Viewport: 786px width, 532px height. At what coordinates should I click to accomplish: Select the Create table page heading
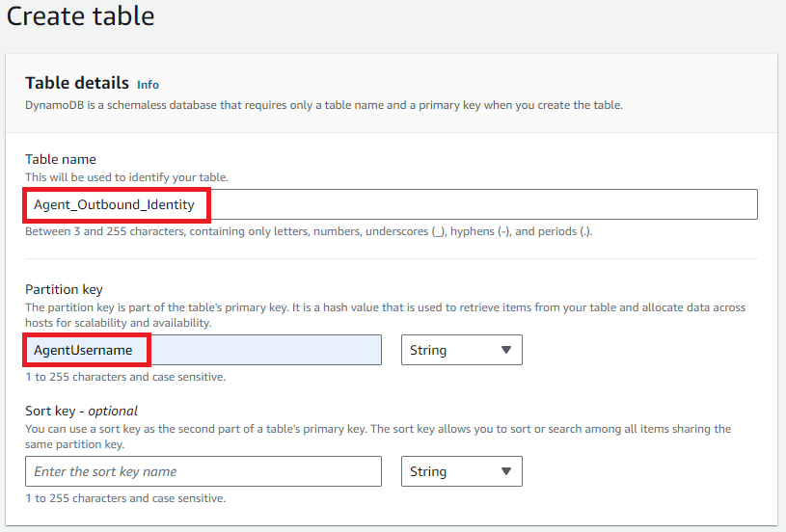[80, 16]
